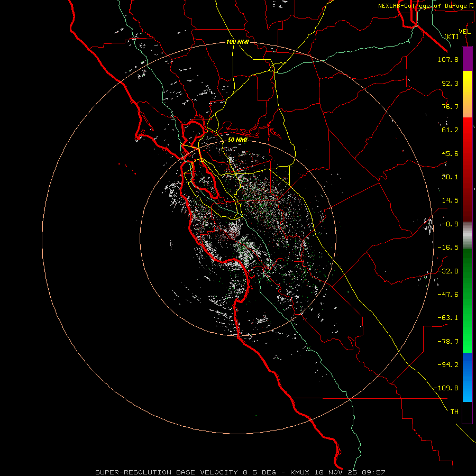Click the VEL legend title
The width and height of the screenshot is (476, 476).
point(465,32)
